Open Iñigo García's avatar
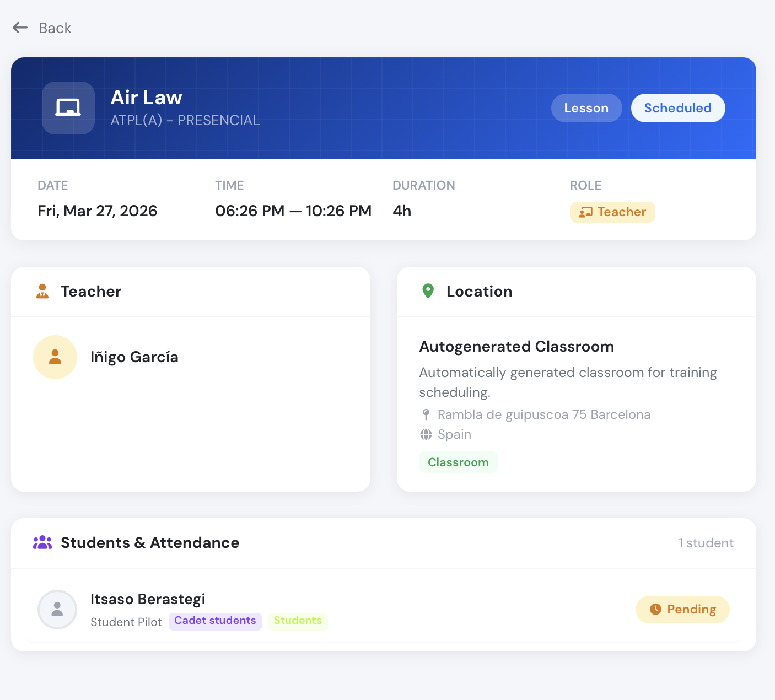The height and width of the screenshot is (700, 775). pyautogui.click(x=55, y=357)
